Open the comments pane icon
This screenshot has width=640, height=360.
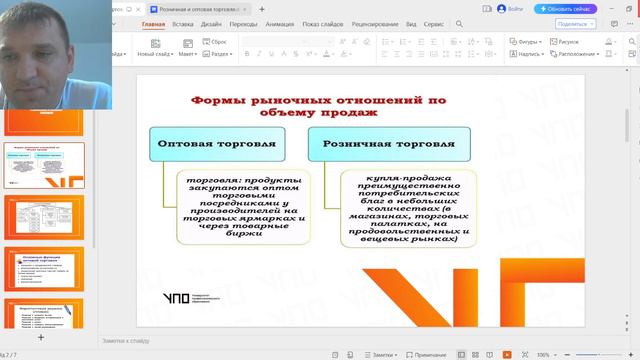click(x=614, y=24)
